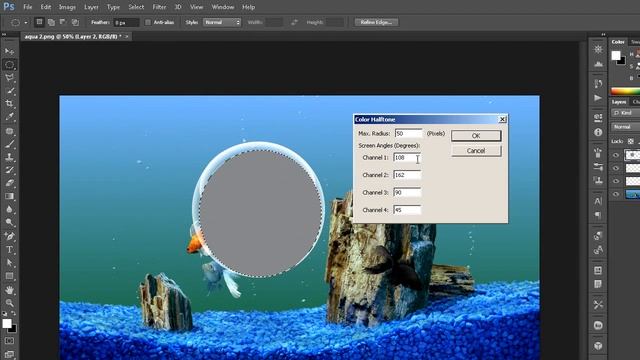Open the Tool Presets crossed-tools icon
The image size is (640, 360).
coord(598,304)
